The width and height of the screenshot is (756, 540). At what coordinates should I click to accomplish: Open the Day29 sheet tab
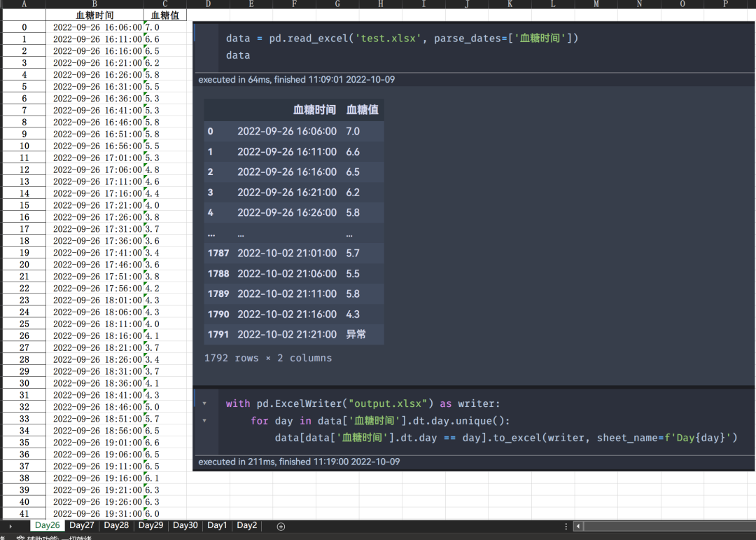[x=150, y=525]
